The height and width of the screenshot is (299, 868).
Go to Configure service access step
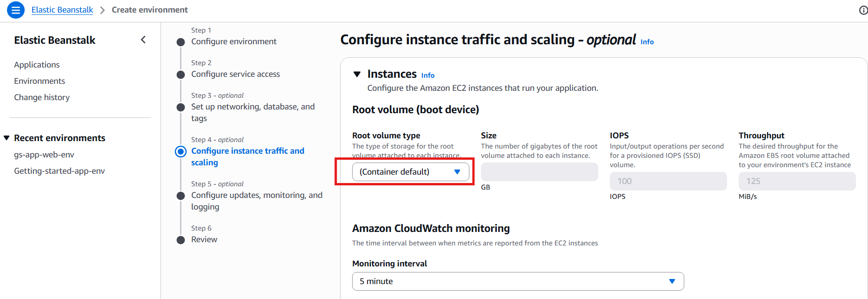(235, 74)
